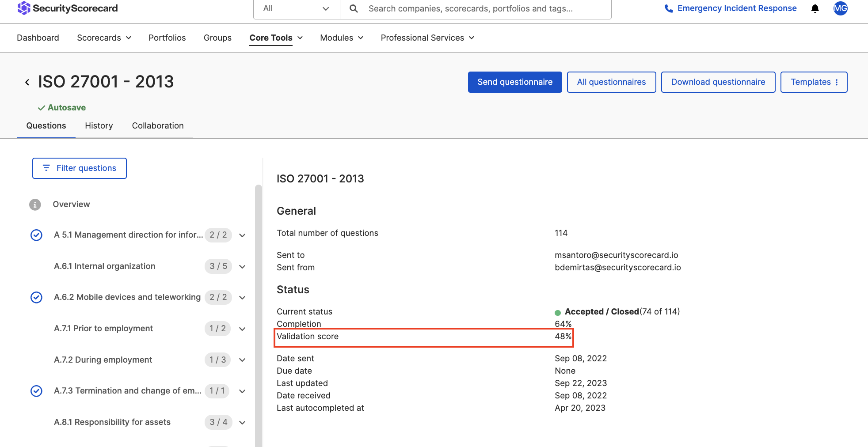Image resolution: width=868 pixels, height=447 pixels.
Task: Click the Last updated date Sep 22, 2023
Action: 581,383
